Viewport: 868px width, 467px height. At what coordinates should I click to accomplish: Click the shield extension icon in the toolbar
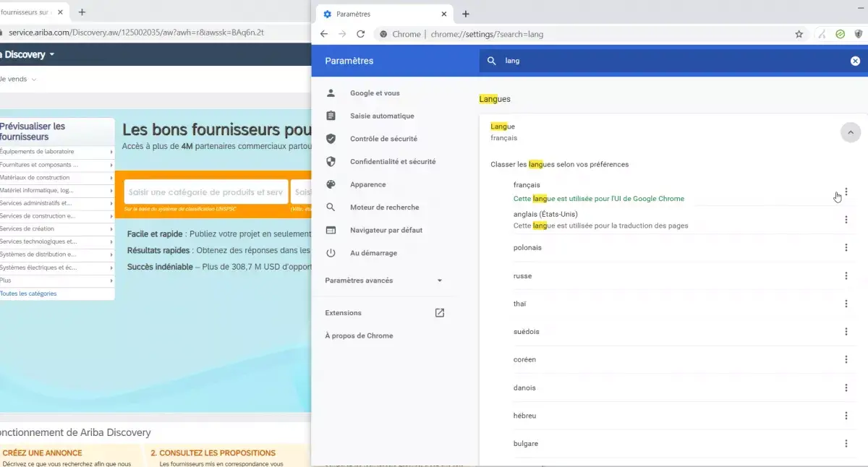coord(859,34)
